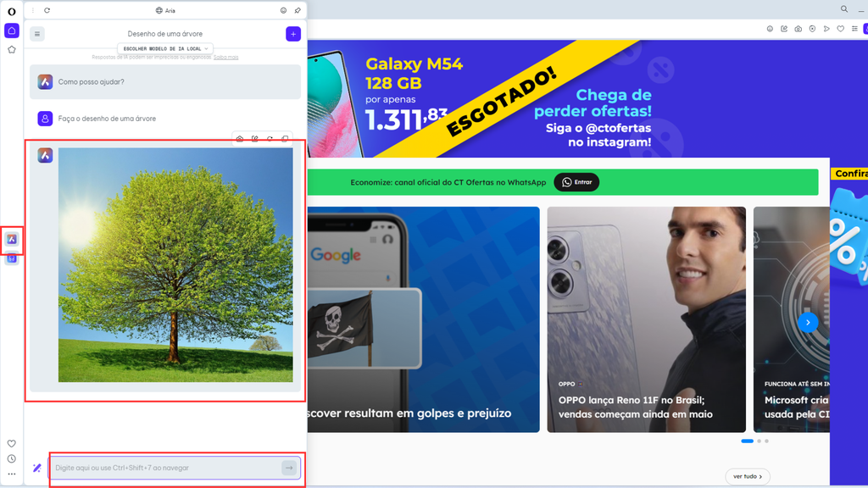The width and height of the screenshot is (868, 488).
Task: Open the smiley feedback icon in Aria panel
Action: 283,10
